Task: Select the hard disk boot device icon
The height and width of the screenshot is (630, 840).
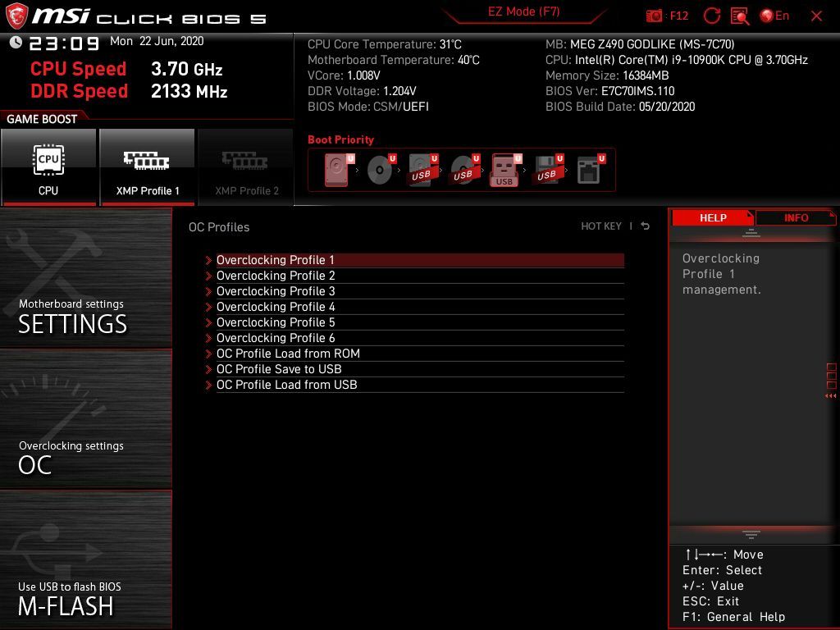Action: 339,170
